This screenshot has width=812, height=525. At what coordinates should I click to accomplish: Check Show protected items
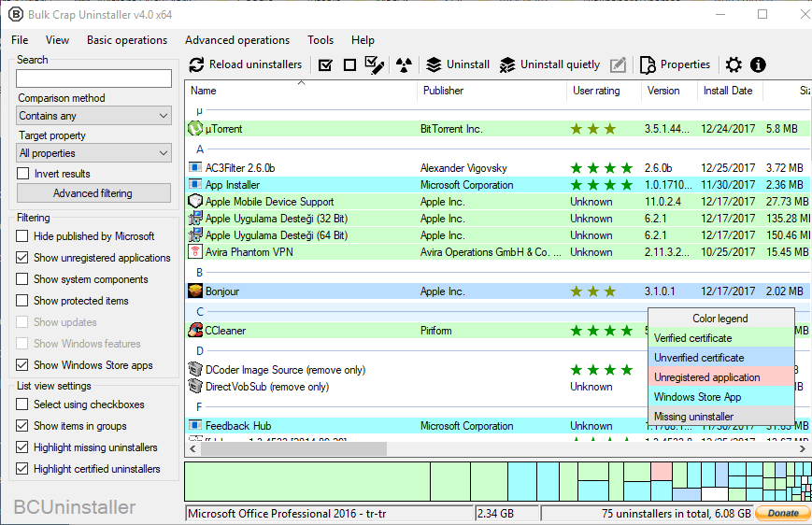(21, 300)
